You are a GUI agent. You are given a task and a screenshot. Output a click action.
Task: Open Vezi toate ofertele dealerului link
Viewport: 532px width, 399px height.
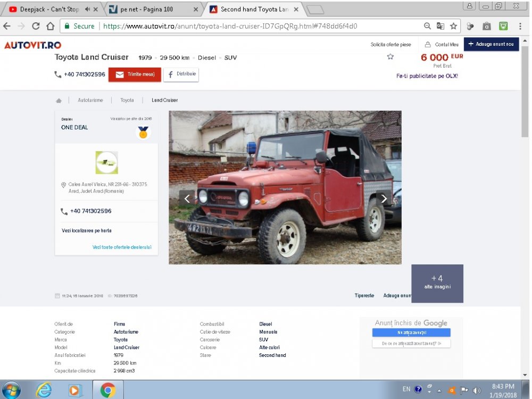coord(122,247)
